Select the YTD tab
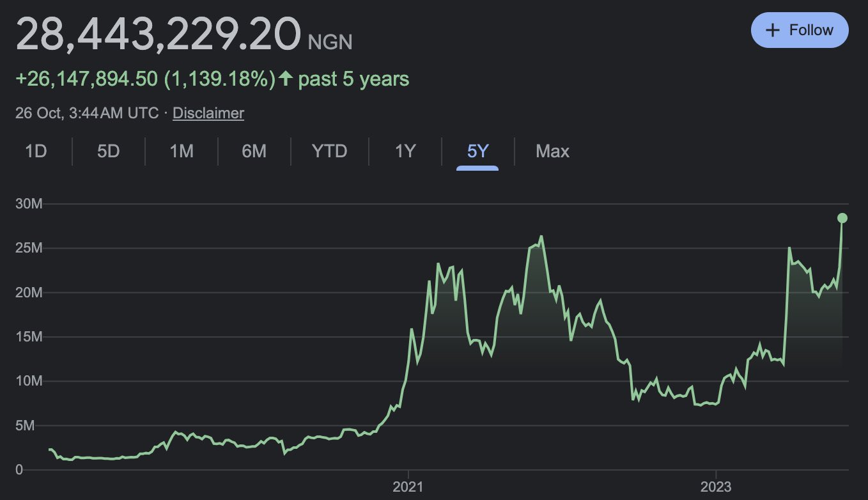The width and height of the screenshot is (868, 500). tap(329, 152)
